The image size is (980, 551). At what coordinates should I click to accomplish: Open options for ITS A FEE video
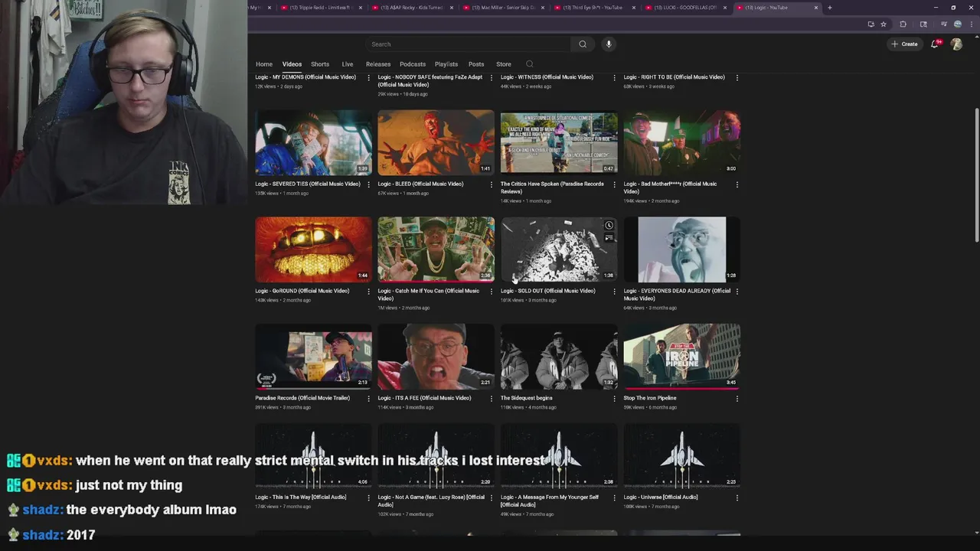coord(492,399)
